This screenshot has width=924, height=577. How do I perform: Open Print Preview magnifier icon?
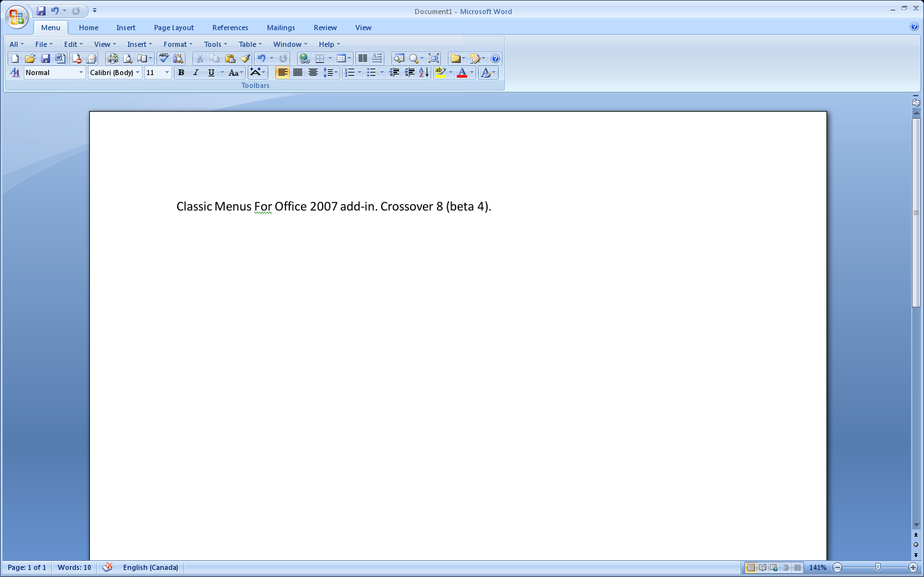tap(128, 58)
